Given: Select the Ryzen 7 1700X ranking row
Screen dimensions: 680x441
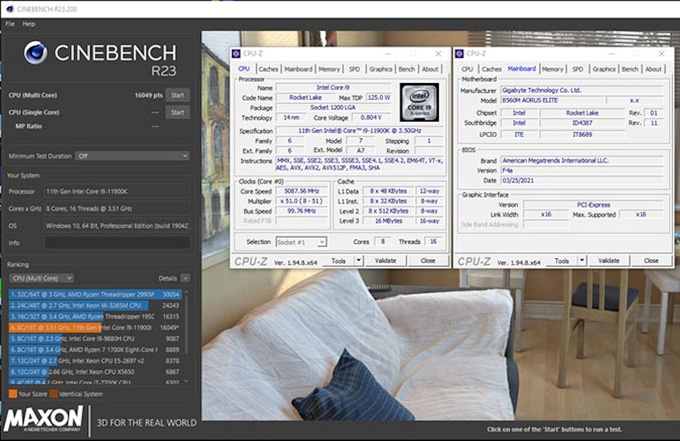Looking at the screenshot, I should (x=95, y=350).
